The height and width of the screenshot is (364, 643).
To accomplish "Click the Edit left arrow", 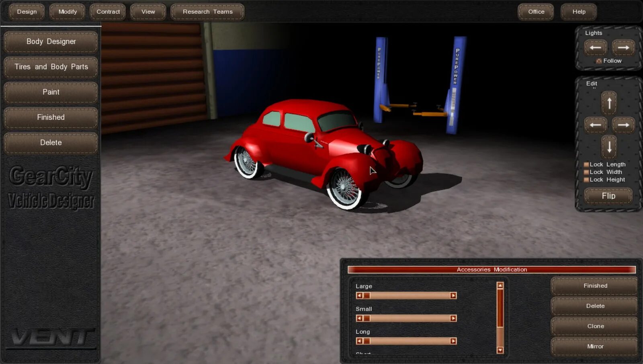I will [595, 125].
